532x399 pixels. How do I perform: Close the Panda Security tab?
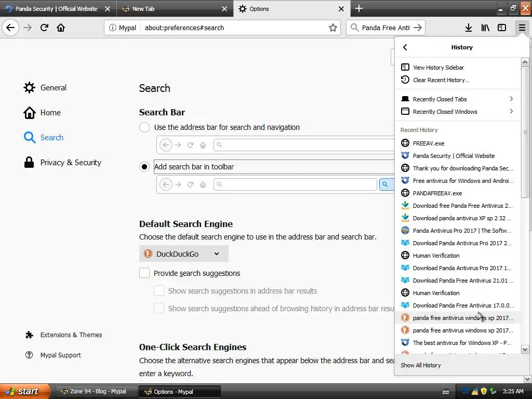[x=107, y=9]
